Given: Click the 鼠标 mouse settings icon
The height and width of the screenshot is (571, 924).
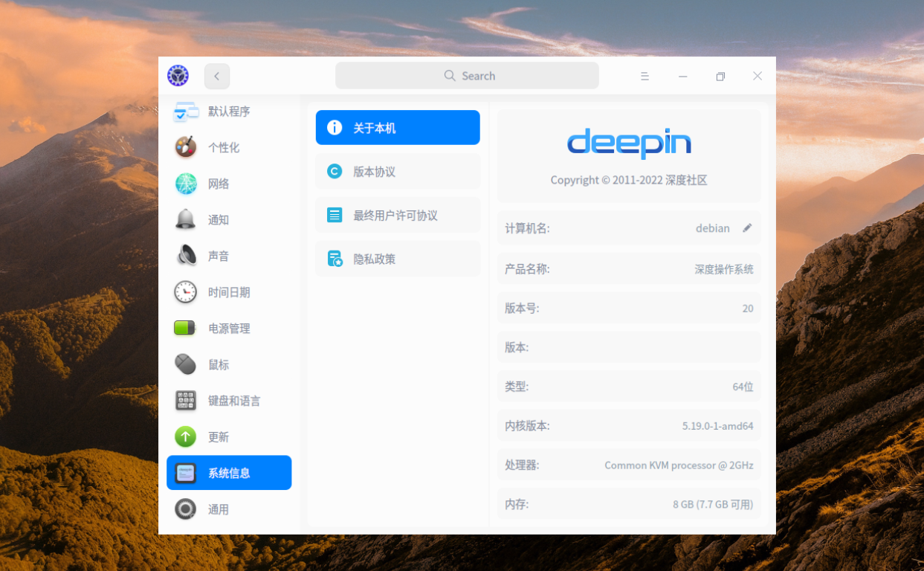Looking at the screenshot, I should click(185, 364).
